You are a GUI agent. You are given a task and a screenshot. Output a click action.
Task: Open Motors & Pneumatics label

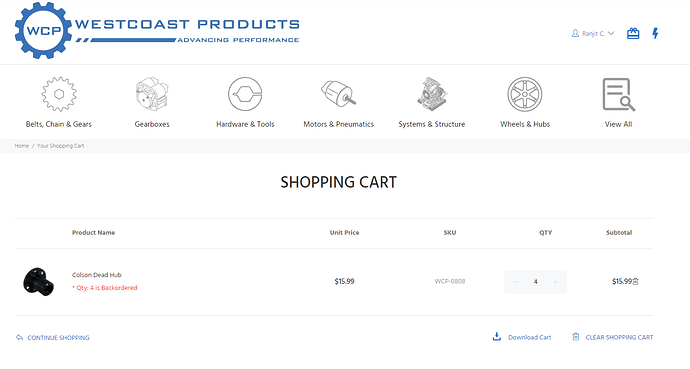[338, 124]
